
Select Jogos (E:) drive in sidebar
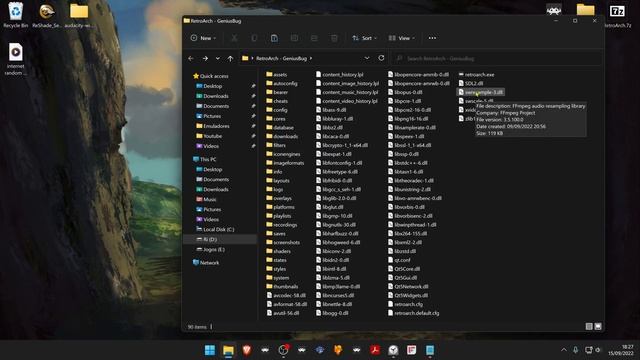click(214, 249)
